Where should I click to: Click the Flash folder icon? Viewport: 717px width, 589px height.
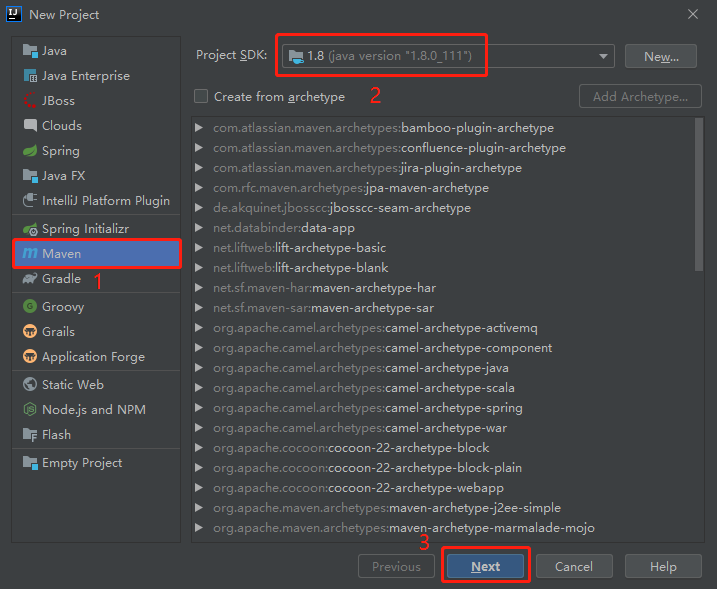tap(30, 434)
